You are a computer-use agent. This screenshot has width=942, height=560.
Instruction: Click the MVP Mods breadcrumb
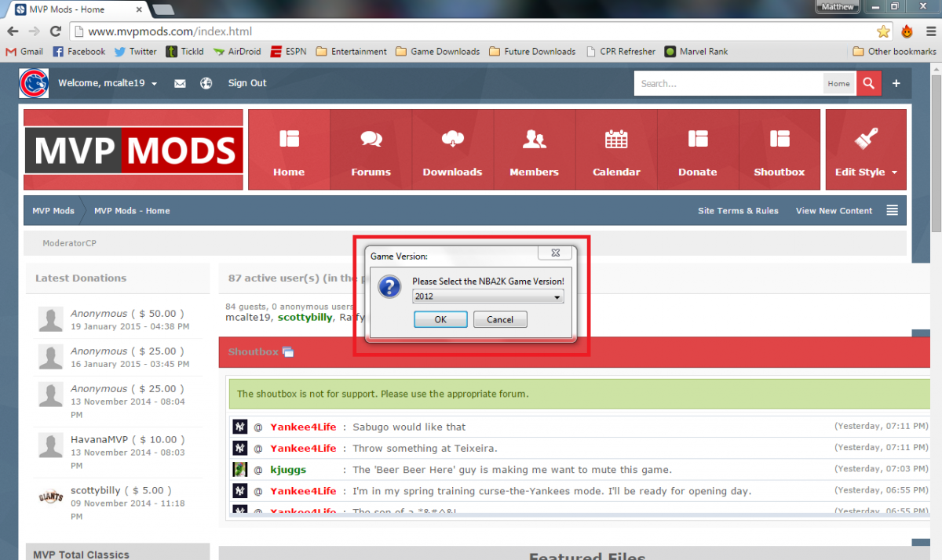coord(53,211)
